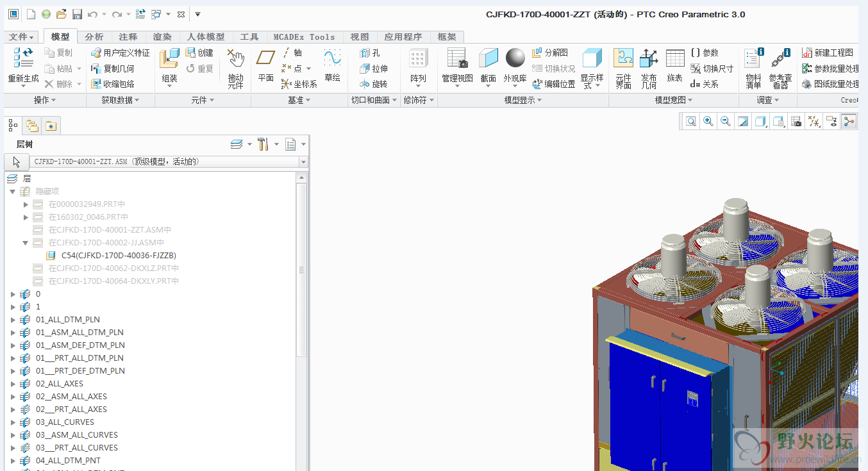The height and width of the screenshot is (471, 868).
Task: Click the 新建工程图 button
Action: coord(828,53)
